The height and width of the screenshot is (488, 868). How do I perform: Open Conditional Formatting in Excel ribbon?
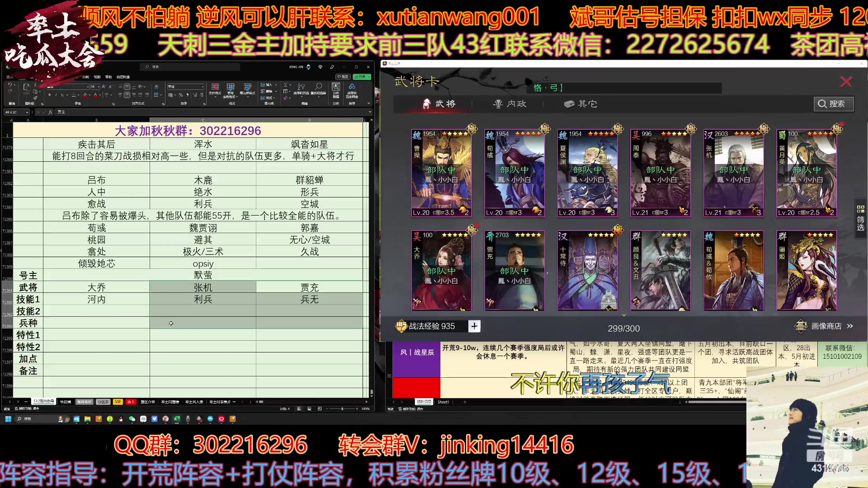tap(215, 89)
